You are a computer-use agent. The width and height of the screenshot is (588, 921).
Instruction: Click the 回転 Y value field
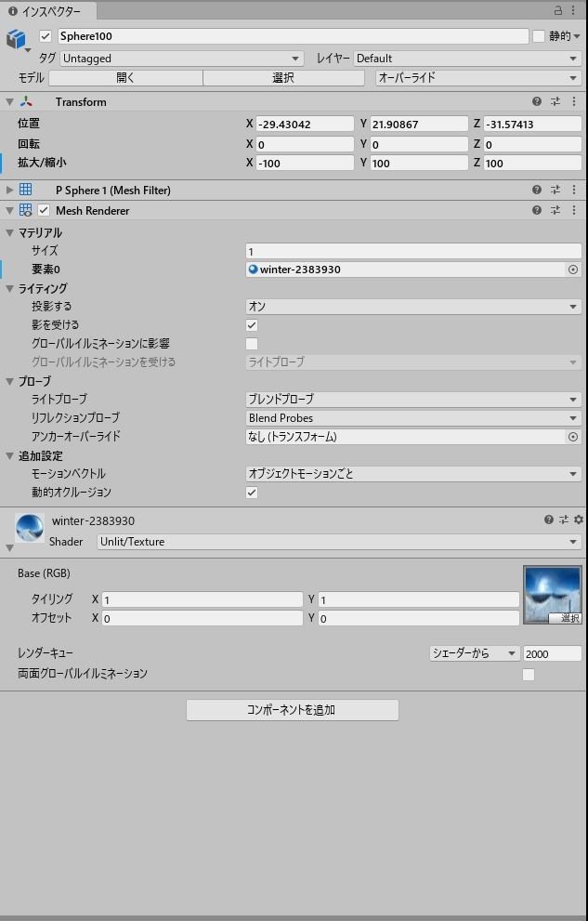click(418, 144)
